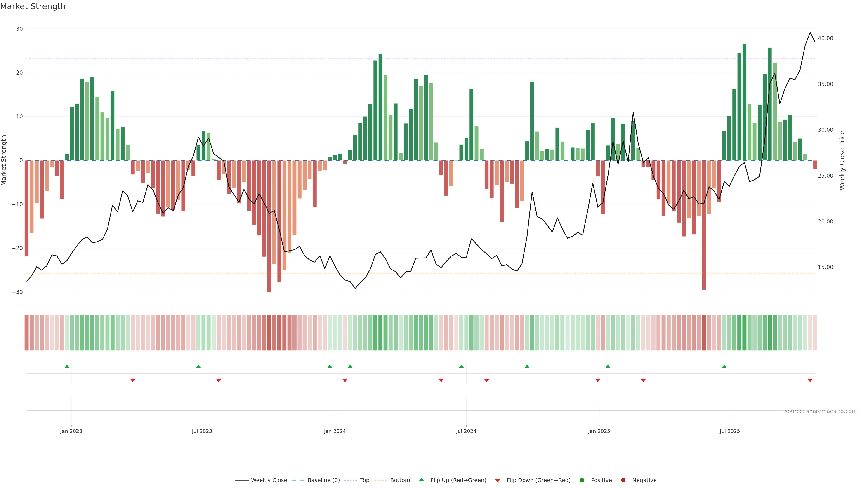
Task: Click the Flip Up legend triangle icon
Action: point(421,480)
